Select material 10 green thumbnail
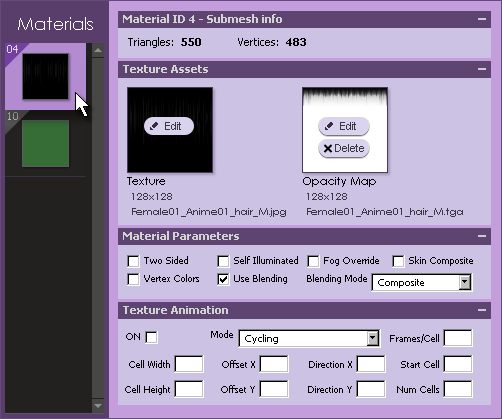The height and width of the screenshot is (419, 502). click(45, 143)
